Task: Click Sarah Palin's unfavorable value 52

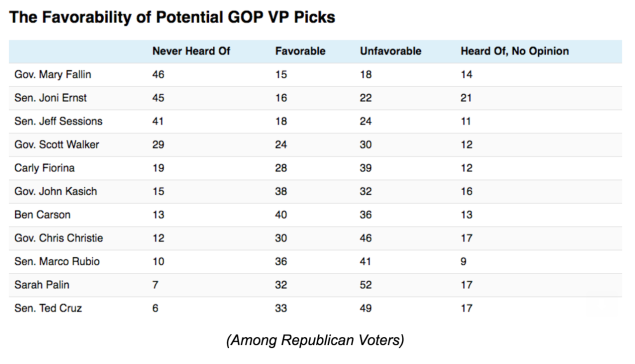Action: (366, 285)
